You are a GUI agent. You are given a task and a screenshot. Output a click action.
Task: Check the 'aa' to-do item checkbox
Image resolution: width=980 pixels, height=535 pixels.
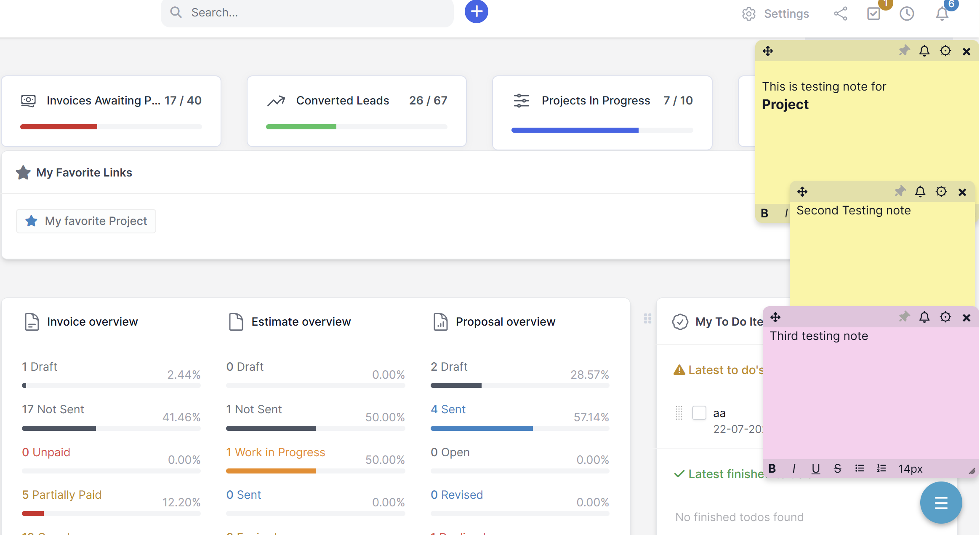point(699,413)
